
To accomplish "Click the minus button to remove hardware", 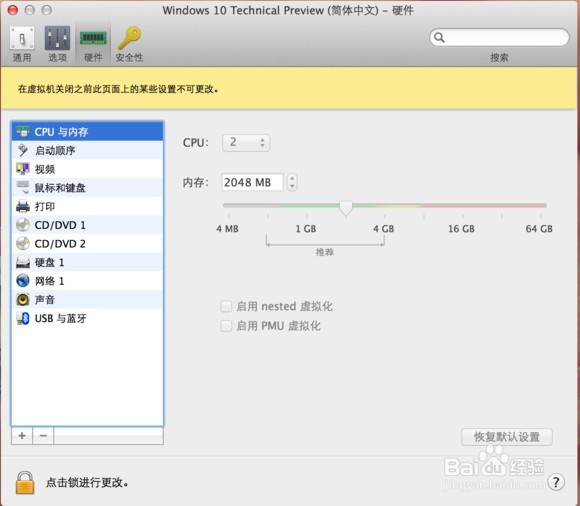I will click(x=43, y=436).
